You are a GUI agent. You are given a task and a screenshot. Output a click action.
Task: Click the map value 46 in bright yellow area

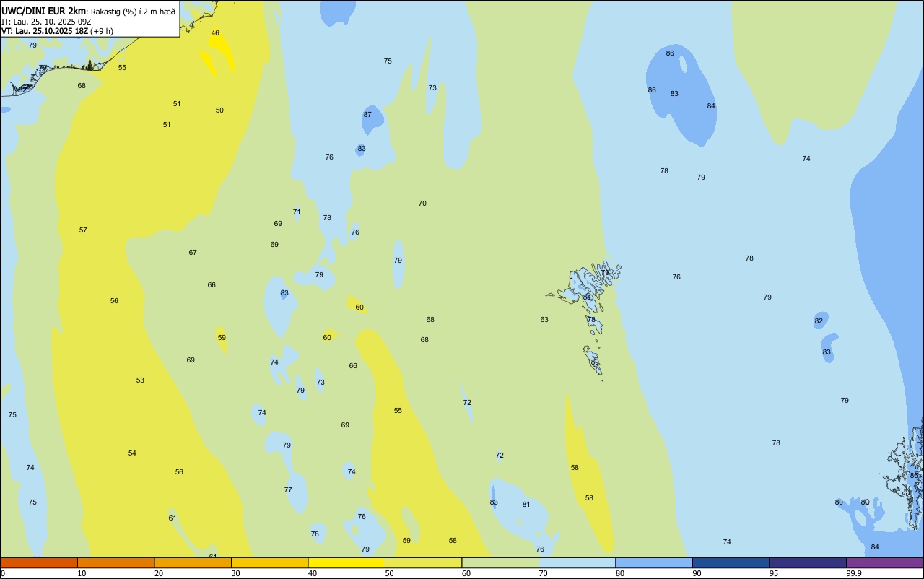click(x=215, y=33)
